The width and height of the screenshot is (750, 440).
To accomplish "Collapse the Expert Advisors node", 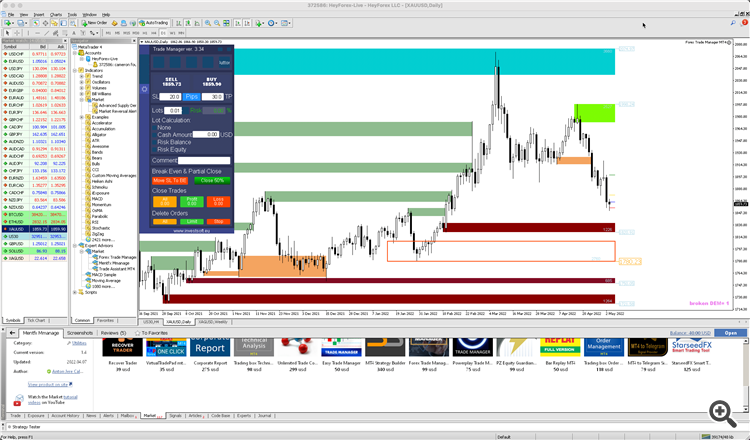I will point(75,245).
